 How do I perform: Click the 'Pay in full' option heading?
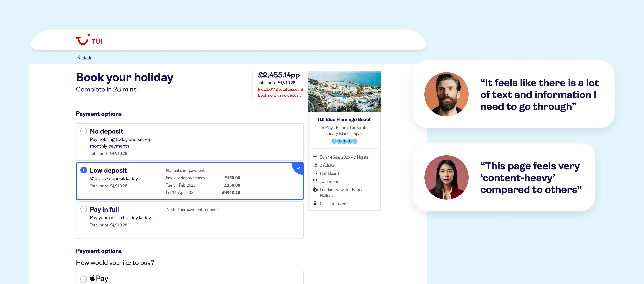coord(104,209)
